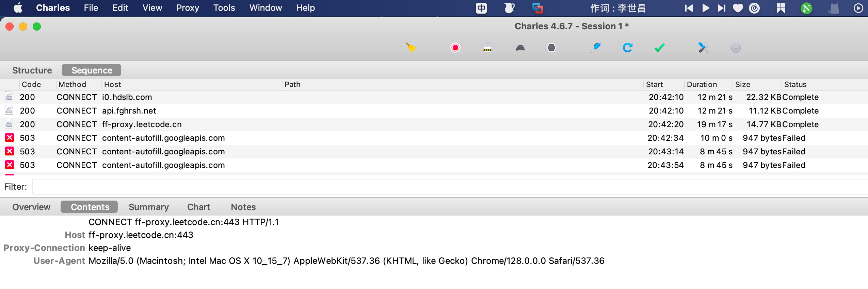This screenshot has height=289, width=868.
Task: Click the red X icon on the 20:42:34 row
Action: (x=10, y=138)
